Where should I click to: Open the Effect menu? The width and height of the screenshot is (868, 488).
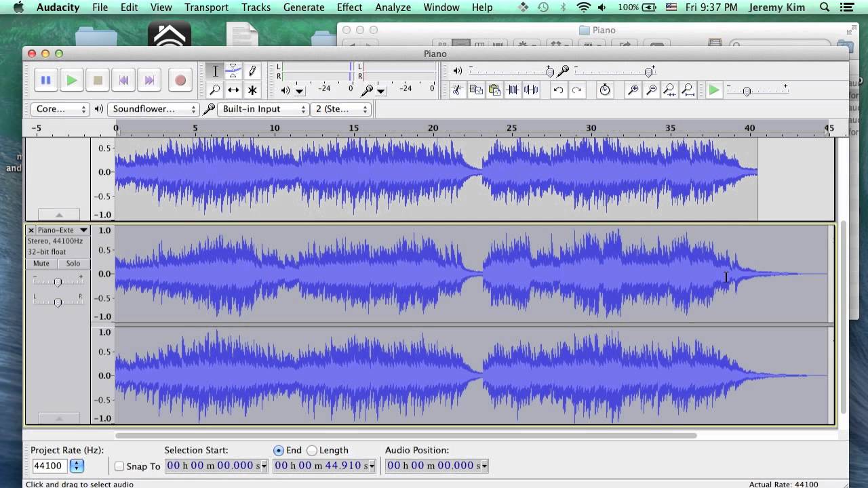tap(349, 7)
